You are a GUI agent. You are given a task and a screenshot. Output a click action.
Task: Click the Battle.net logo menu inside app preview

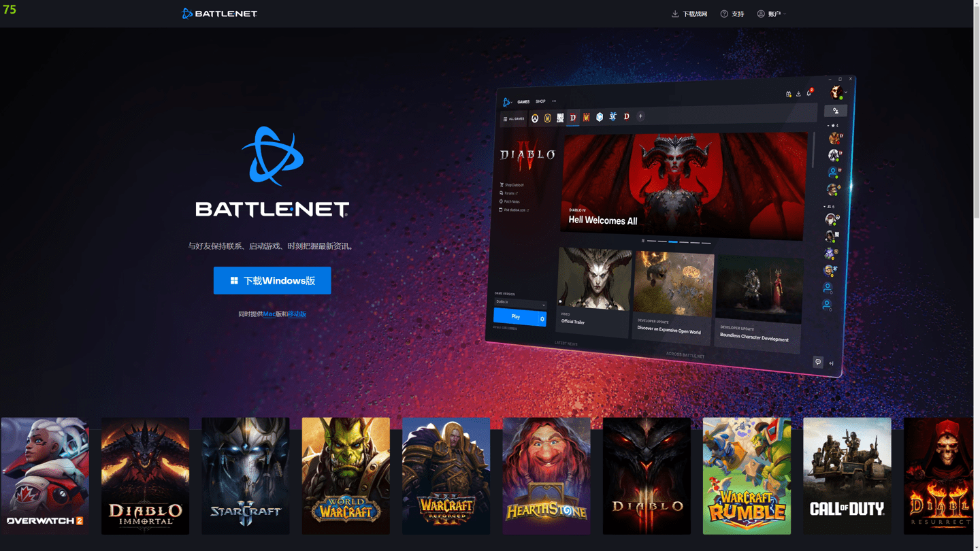click(507, 102)
